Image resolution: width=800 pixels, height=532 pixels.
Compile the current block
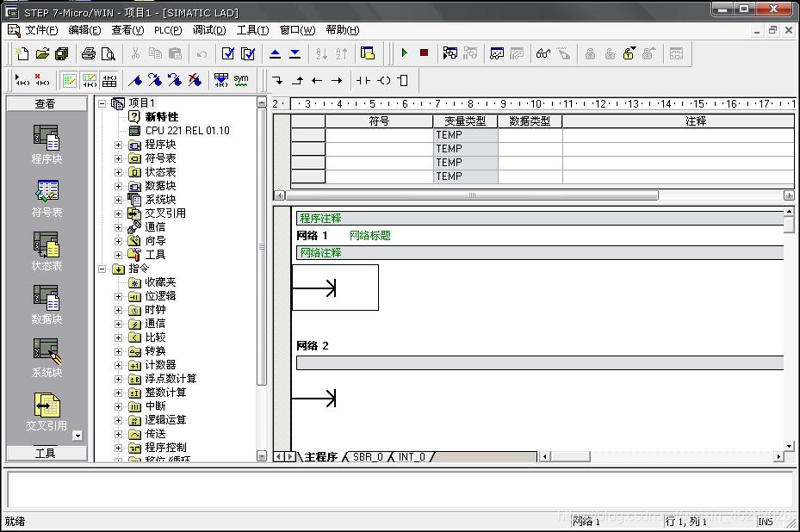pyautogui.click(x=228, y=53)
